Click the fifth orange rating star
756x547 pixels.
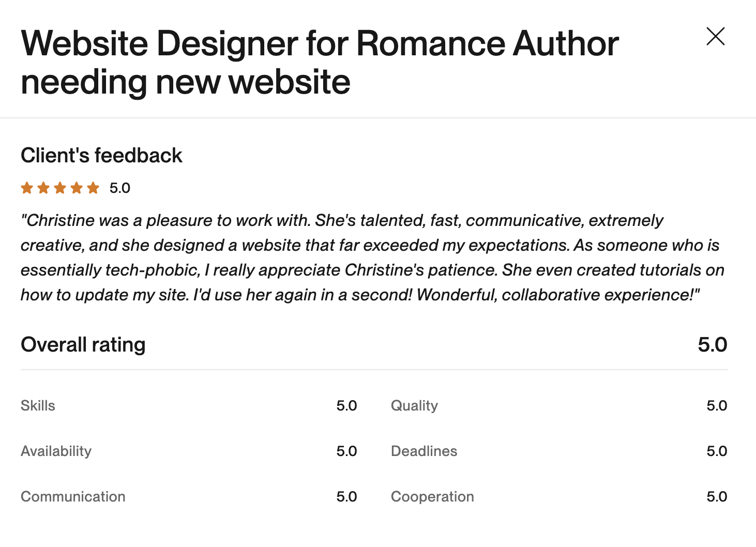pyautogui.click(x=93, y=188)
